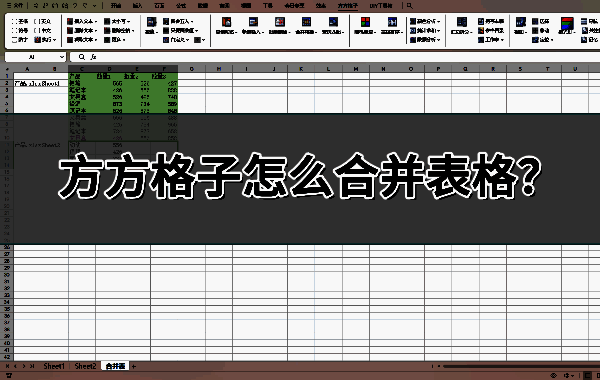This screenshot has width=600, height=380.
Task: Switch to the Sheet1 tab
Action: point(54,366)
